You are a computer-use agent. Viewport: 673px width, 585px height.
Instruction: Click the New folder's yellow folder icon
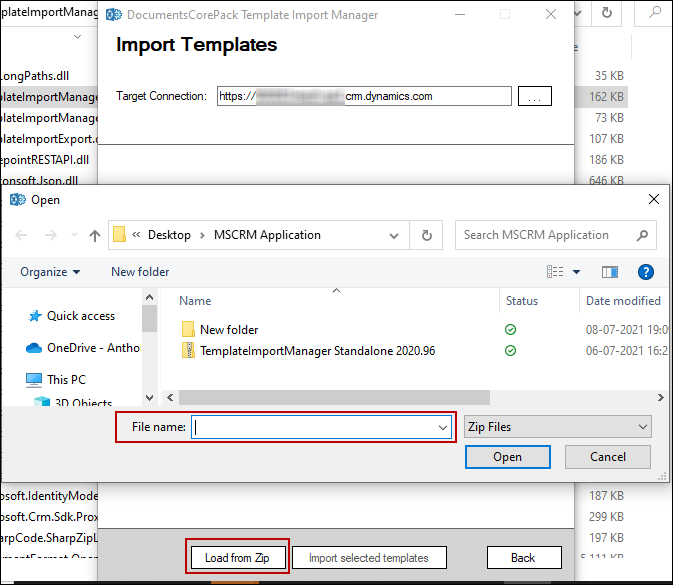tap(188, 329)
